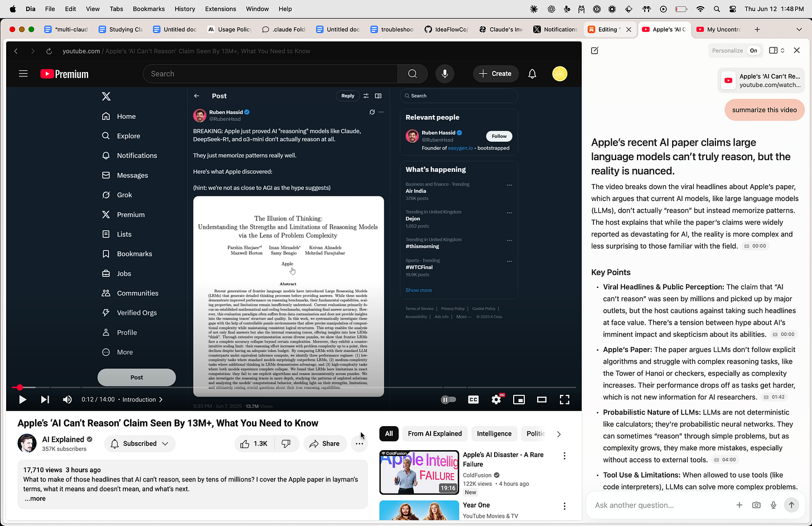Click the compose icon in the assistant panel
Image resolution: width=812 pixels, height=526 pixels.
pyautogui.click(x=594, y=50)
